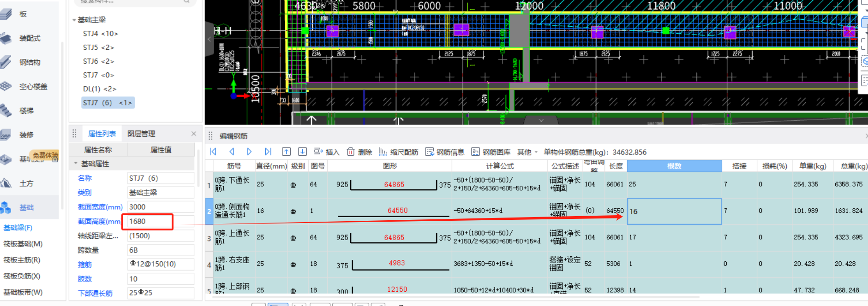The image size is (868, 306).
Task: Open 基础板带(W) sub-item
Action: click(x=23, y=292)
